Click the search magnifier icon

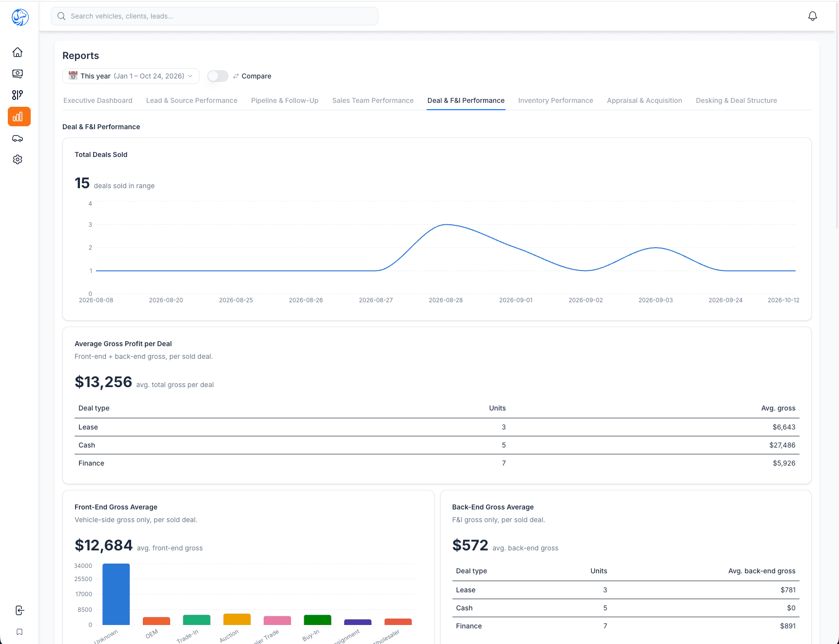pos(61,16)
